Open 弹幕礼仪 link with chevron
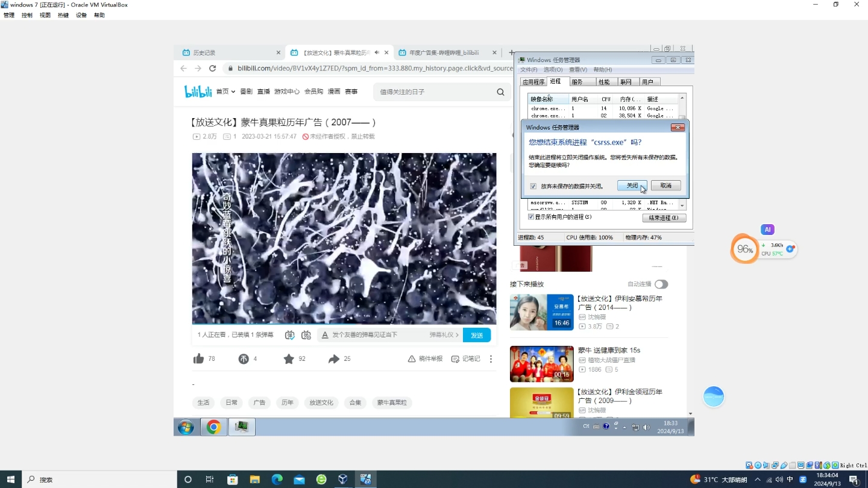The height and width of the screenshot is (488, 868). (444, 335)
